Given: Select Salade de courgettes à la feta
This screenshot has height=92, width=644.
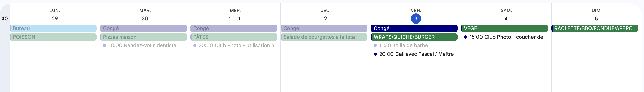Looking at the screenshot, I should [324, 37].
